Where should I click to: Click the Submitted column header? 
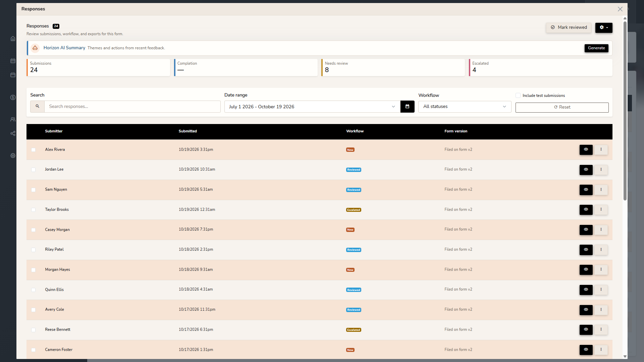click(x=187, y=131)
